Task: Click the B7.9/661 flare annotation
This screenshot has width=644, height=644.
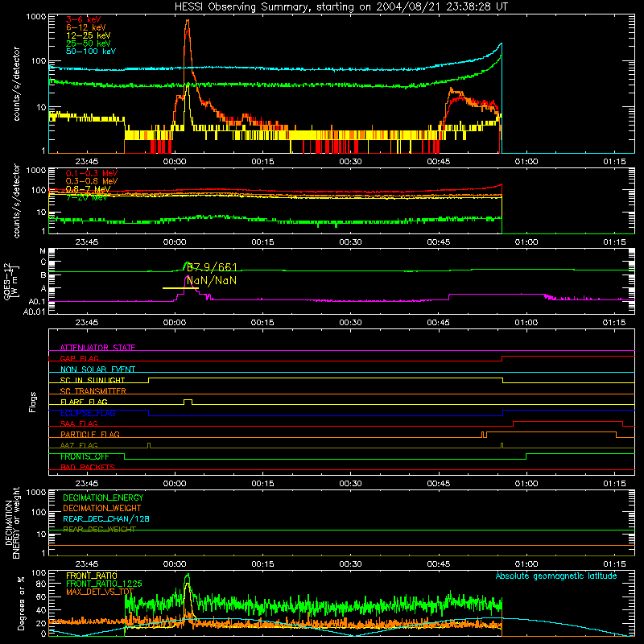Action: point(212,267)
